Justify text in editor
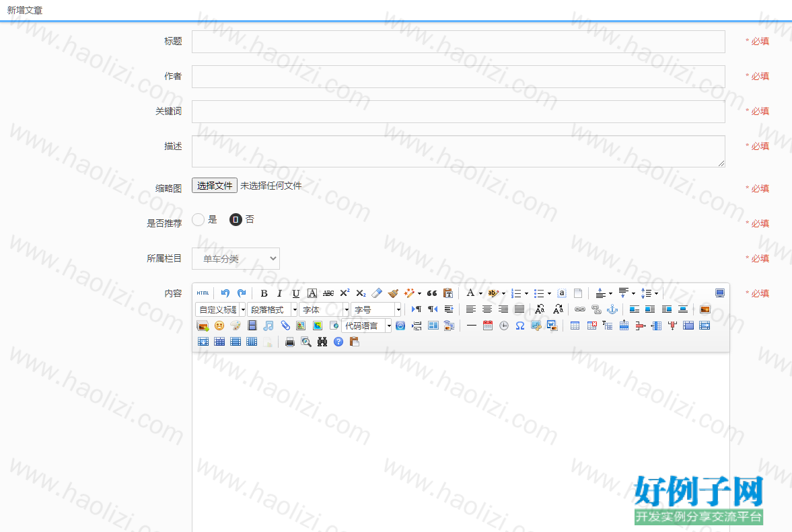The height and width of the screenshot is (532, 792). click(x=519, y=309)
